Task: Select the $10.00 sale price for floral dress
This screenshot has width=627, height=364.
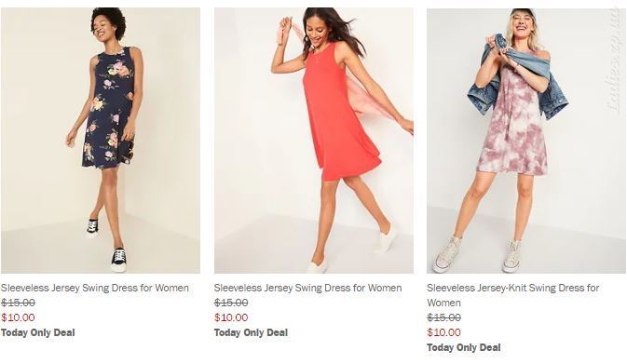Action: coord(18,317)
